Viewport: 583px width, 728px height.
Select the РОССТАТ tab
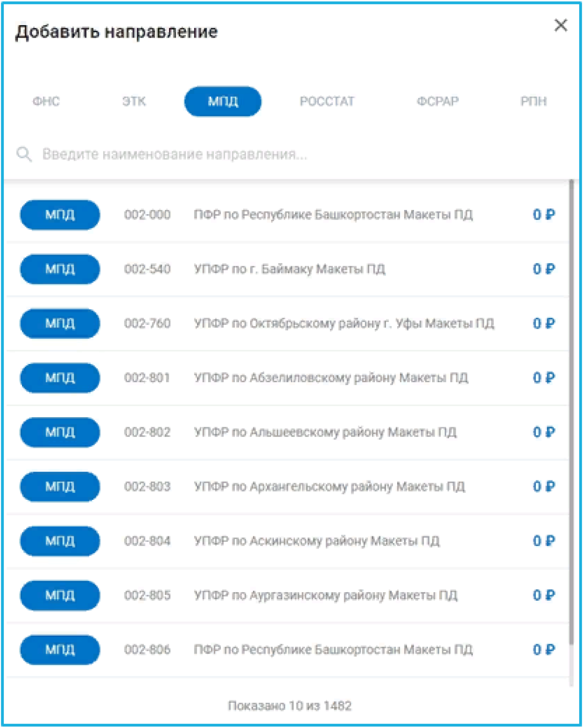327,101
